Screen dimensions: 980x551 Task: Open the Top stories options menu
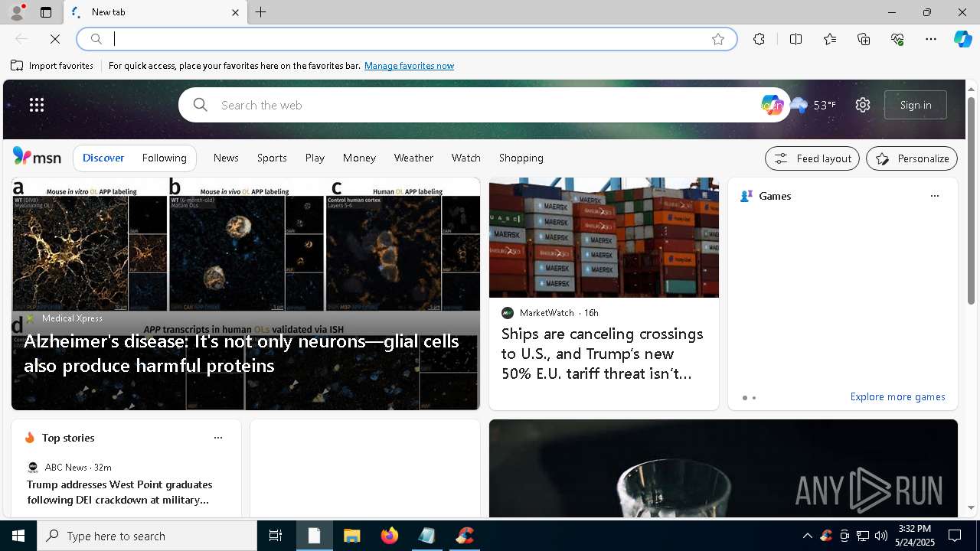tap(217, 438)
